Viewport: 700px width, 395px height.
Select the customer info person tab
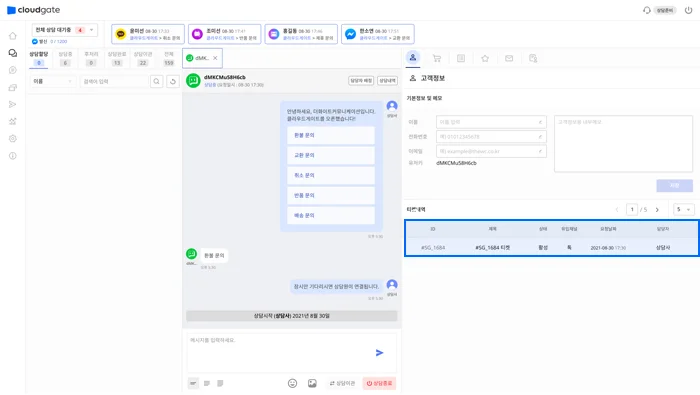[x=412, y=58]
